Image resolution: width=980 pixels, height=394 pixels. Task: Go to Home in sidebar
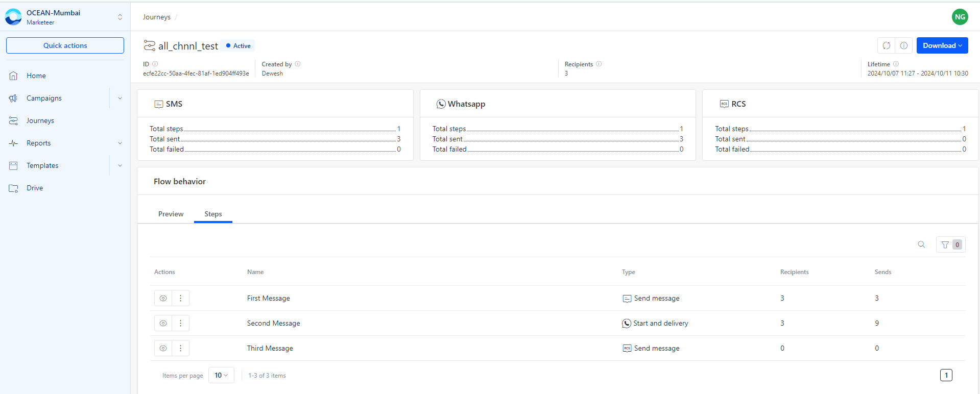point(36,76)
